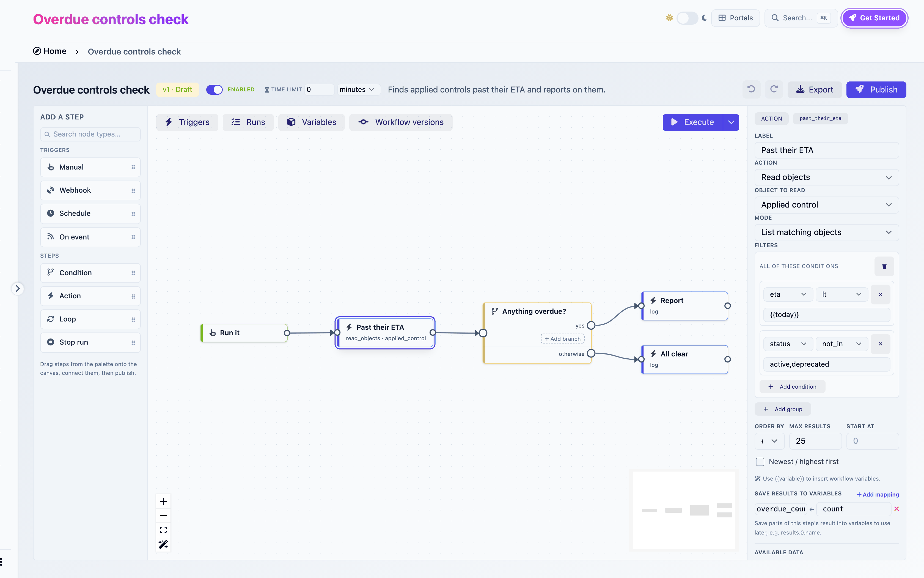Click the drag handle on Loop step
The width and height of the screenshot is (924, 578).
133,319
